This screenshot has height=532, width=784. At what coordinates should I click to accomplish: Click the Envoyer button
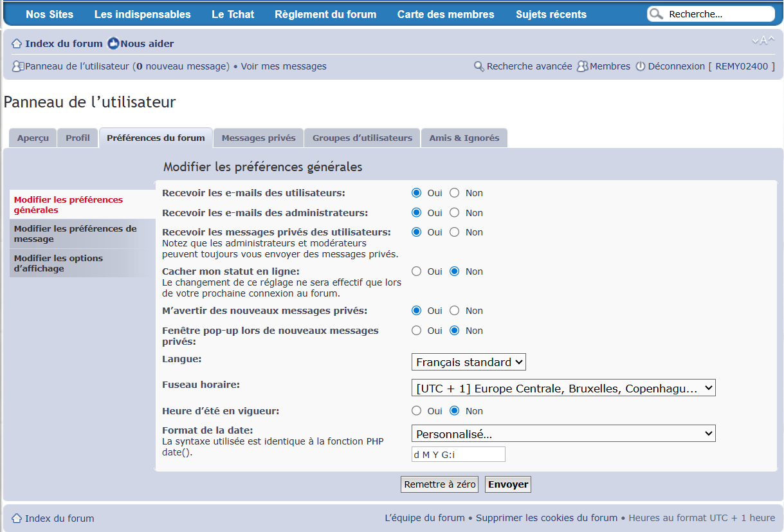[508, 484]
